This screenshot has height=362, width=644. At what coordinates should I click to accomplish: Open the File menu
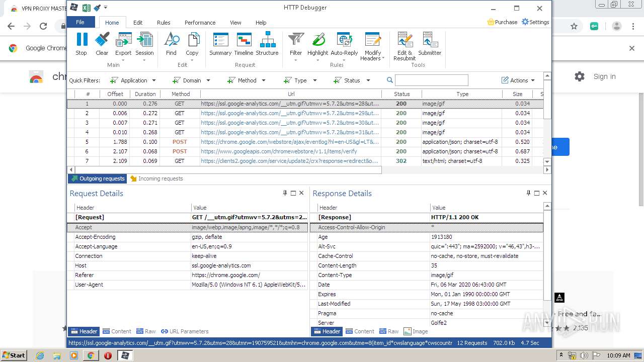click(80, 22)
